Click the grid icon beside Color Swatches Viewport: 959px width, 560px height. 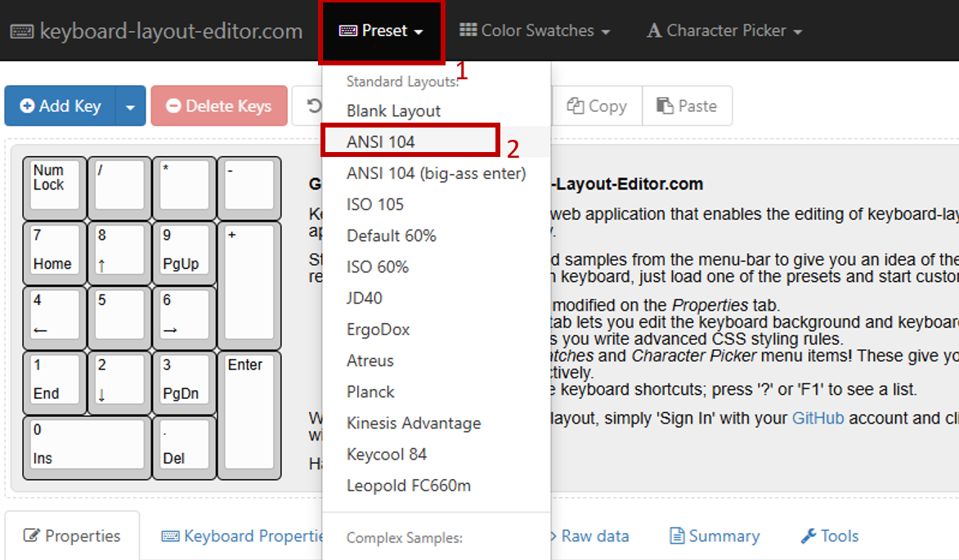click(471, 30)
